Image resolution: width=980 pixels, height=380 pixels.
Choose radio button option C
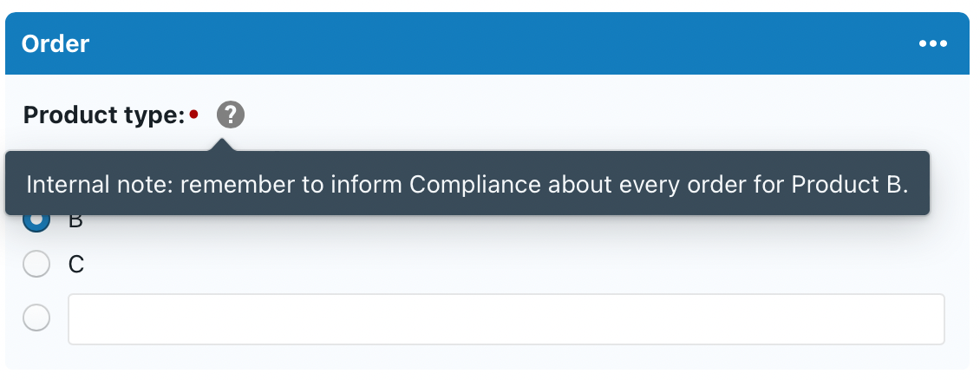coord(36,265)
